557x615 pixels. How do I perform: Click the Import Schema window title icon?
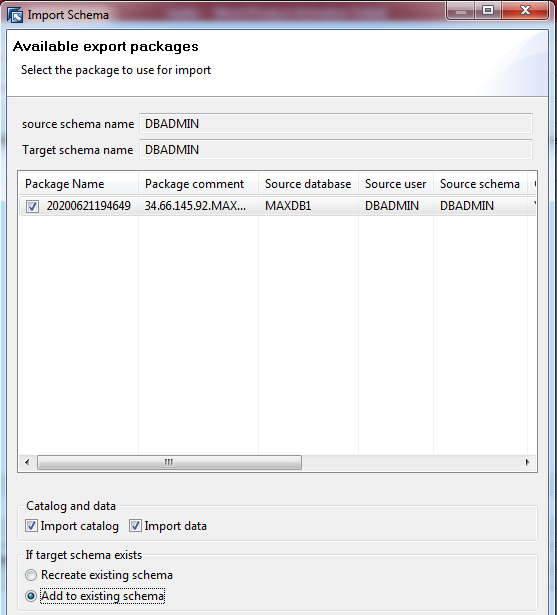point(15,15)
